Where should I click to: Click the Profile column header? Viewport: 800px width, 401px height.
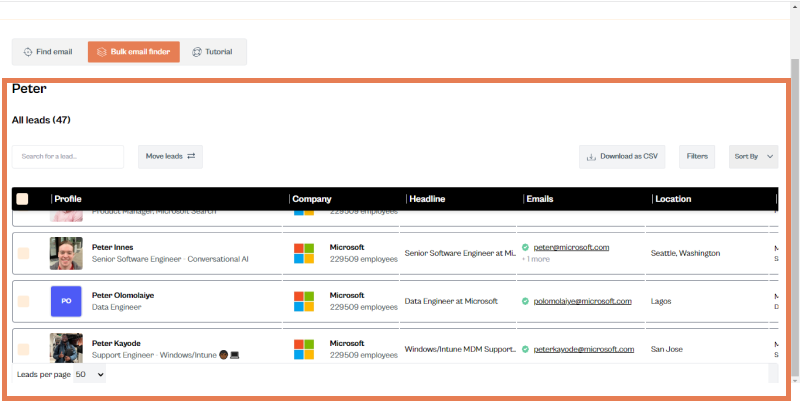pos(68,199)
